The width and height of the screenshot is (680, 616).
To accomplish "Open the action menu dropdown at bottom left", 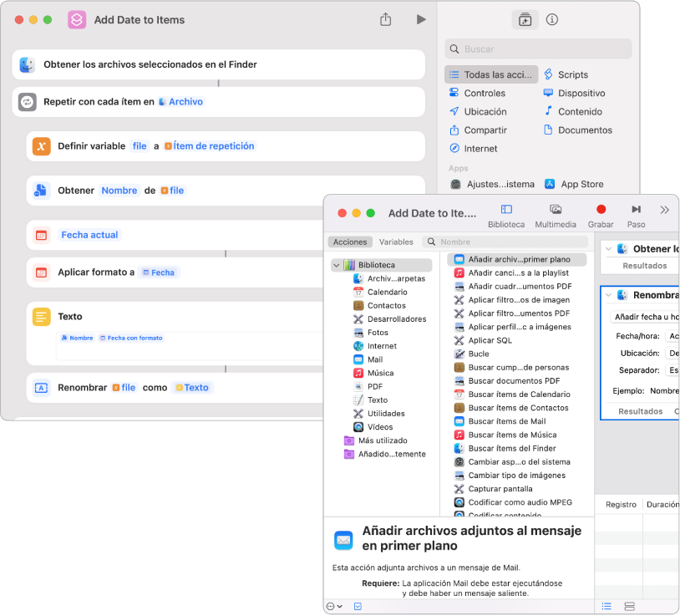I will coord(334,606).
